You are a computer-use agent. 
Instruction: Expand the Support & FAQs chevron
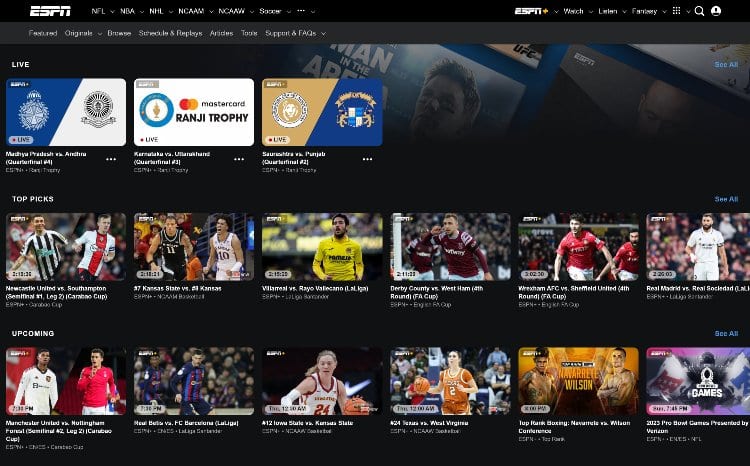(323, 34)
